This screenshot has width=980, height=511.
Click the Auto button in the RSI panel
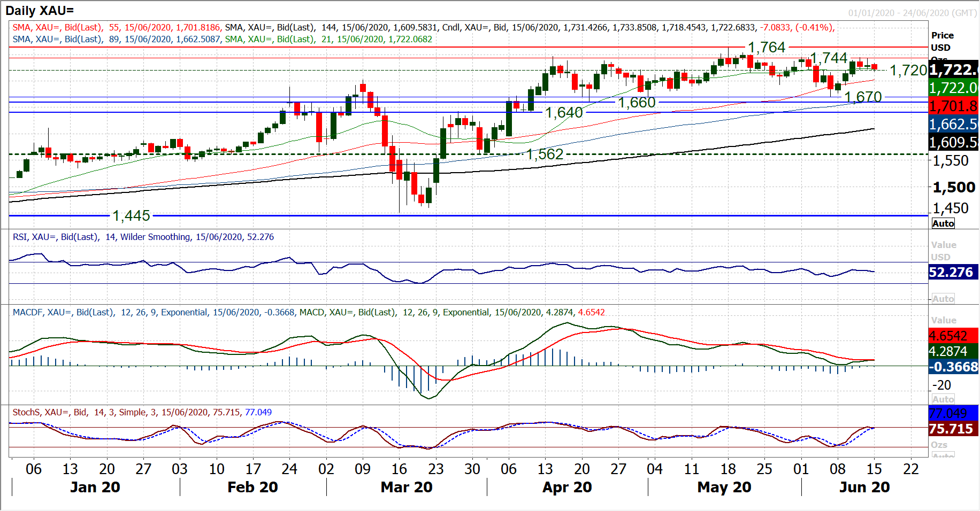[943, 299]
